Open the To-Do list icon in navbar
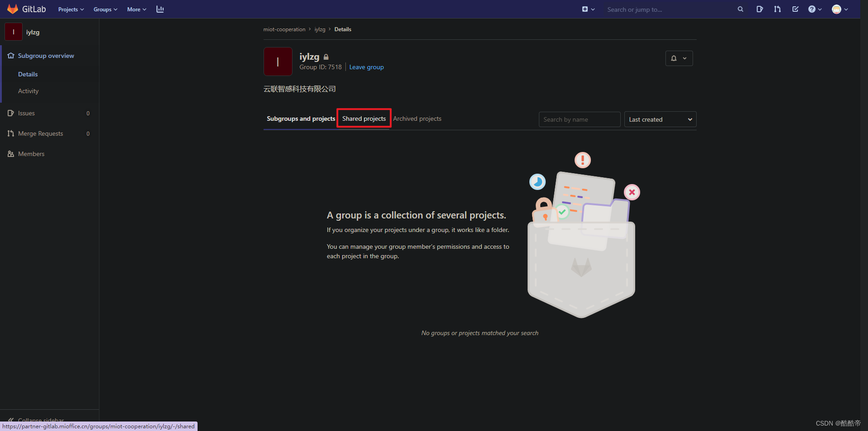 pos(795,9)
